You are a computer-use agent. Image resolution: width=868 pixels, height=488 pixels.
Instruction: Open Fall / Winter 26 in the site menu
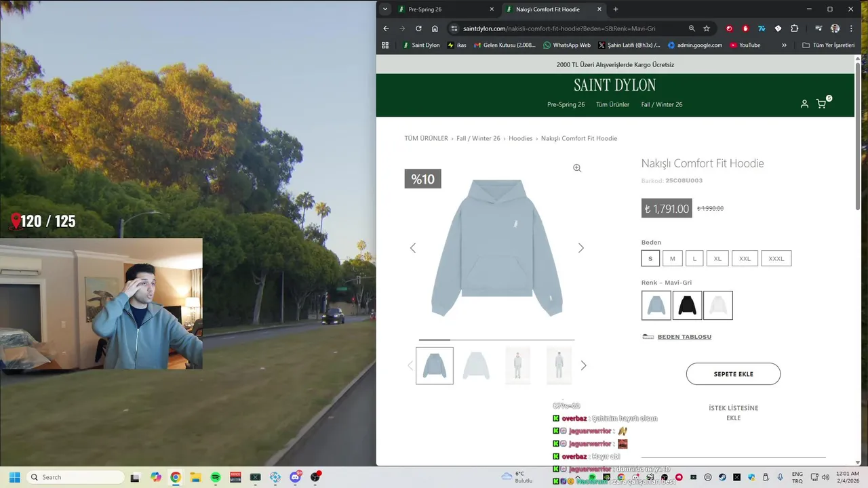(662, 104)
